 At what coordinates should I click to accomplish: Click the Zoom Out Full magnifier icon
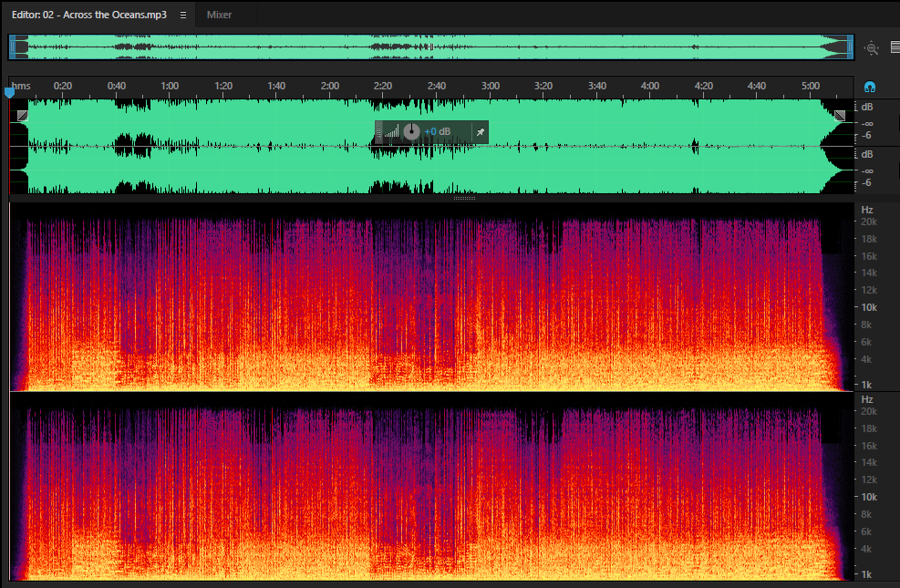[872, 48]
